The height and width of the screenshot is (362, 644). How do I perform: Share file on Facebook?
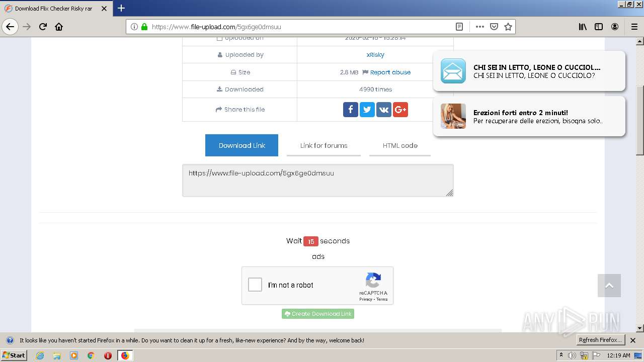click(351, 109)
